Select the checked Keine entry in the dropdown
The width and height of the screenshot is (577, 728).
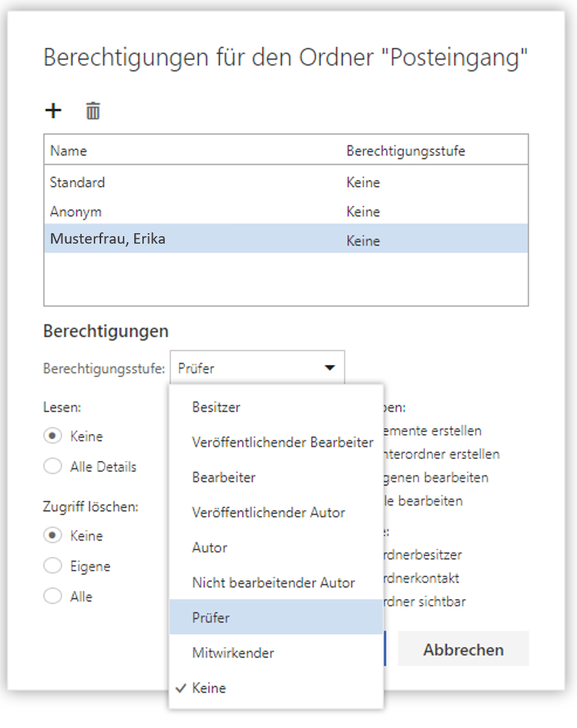(x=212, y=688)
